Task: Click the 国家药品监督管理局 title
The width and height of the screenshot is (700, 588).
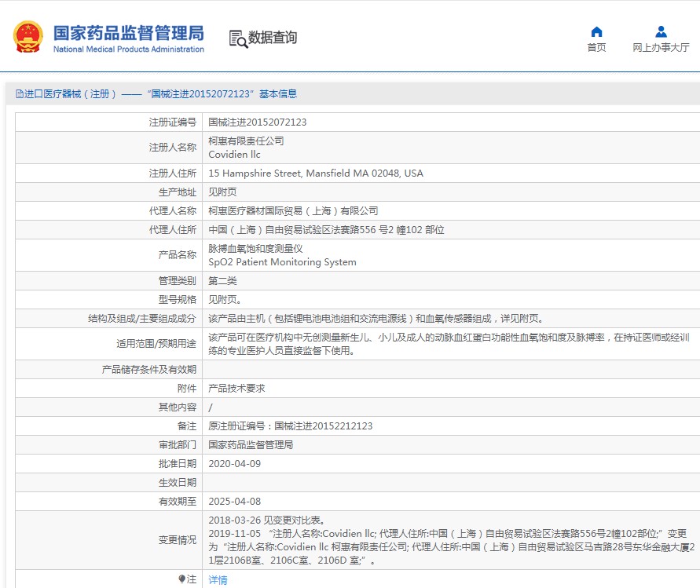Action: [x=129, y=33]
